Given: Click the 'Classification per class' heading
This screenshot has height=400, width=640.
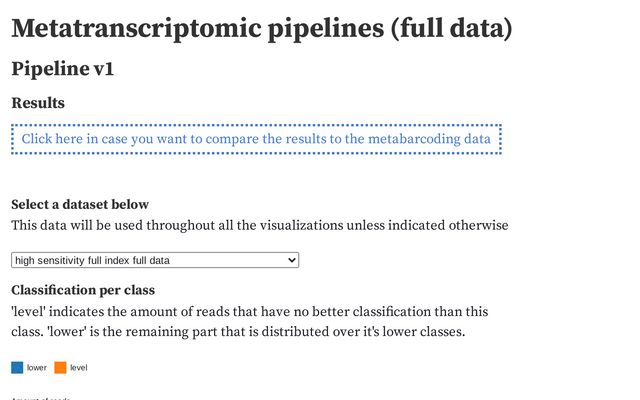Looking at the screenshot, I should [82, 291].
